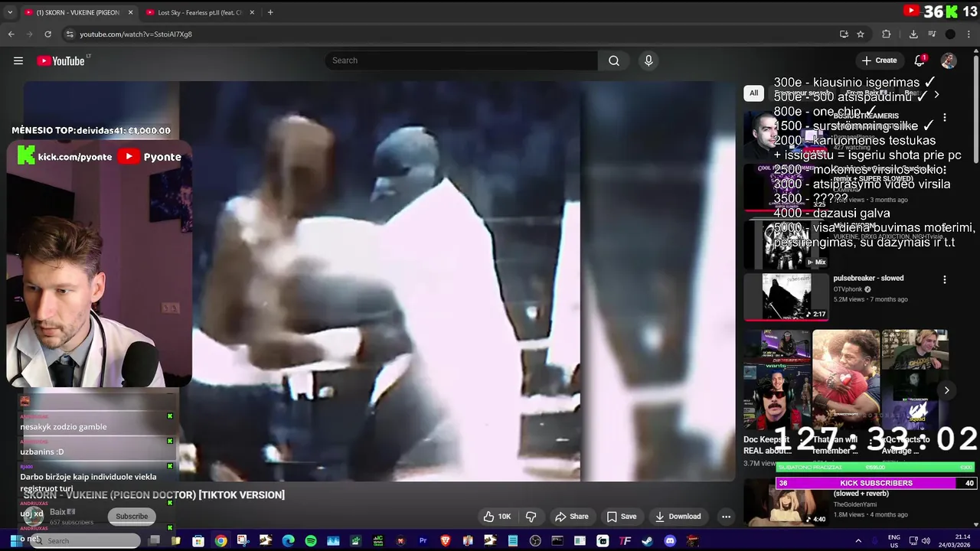This screenshot has width=980, height=551.
Task: Save the video to a playlist
Action: (620, 517)
